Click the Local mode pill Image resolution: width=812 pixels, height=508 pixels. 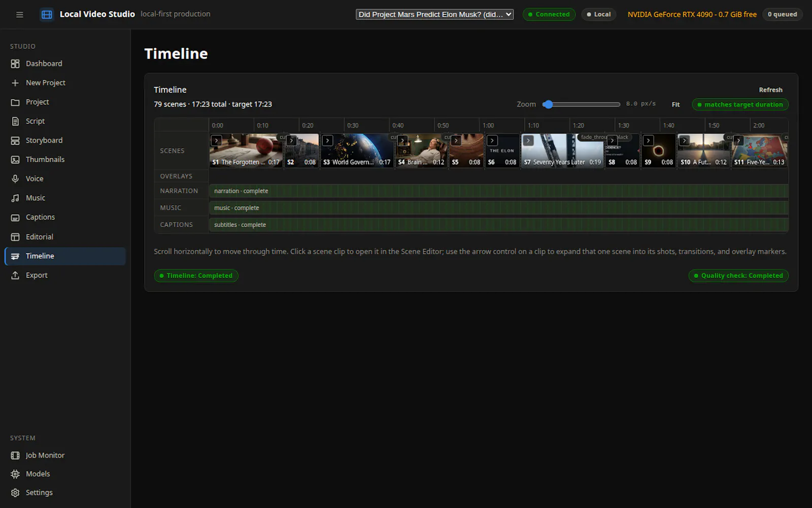(x=599, y=14)
